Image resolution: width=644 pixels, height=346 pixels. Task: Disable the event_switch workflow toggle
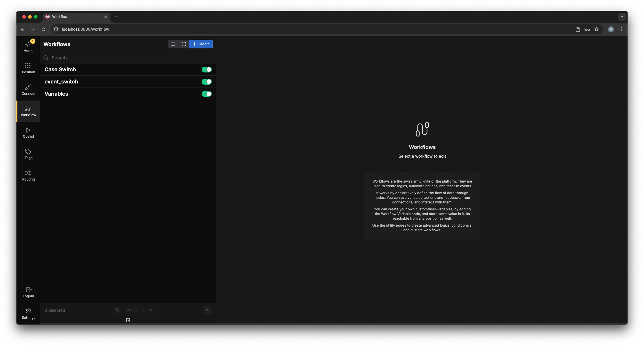[207, 82]
